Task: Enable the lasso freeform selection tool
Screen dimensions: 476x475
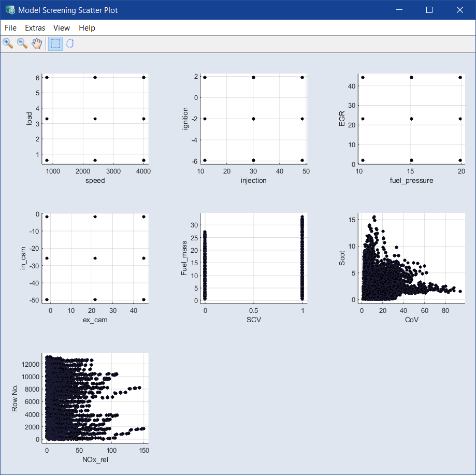Action: (x=70, y=44)
